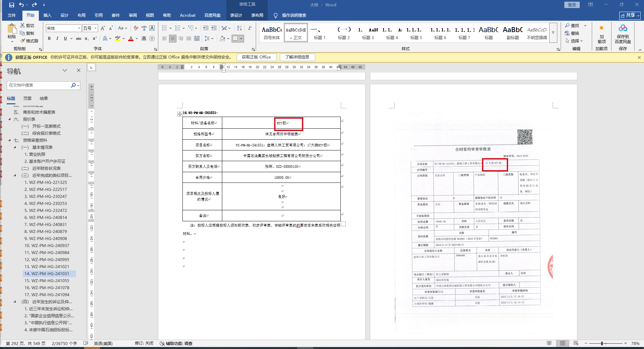The image size is (644, 349).
Task: Click the 了解详细信息 button
Action: 297,57
